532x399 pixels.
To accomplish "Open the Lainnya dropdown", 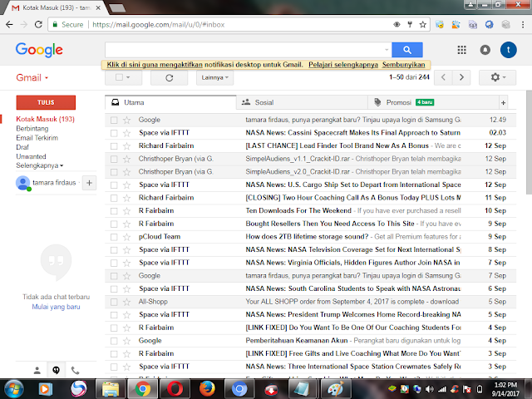I will [x=214, y=77].
